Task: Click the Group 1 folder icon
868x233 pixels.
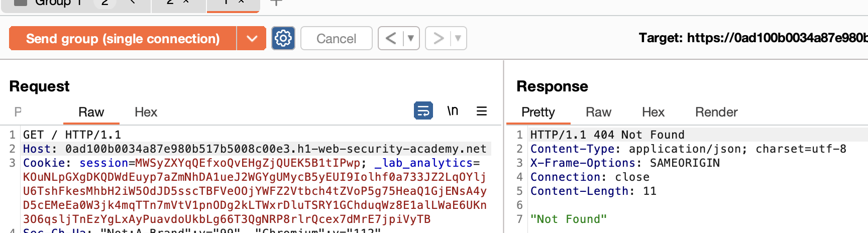Action: 21,3
